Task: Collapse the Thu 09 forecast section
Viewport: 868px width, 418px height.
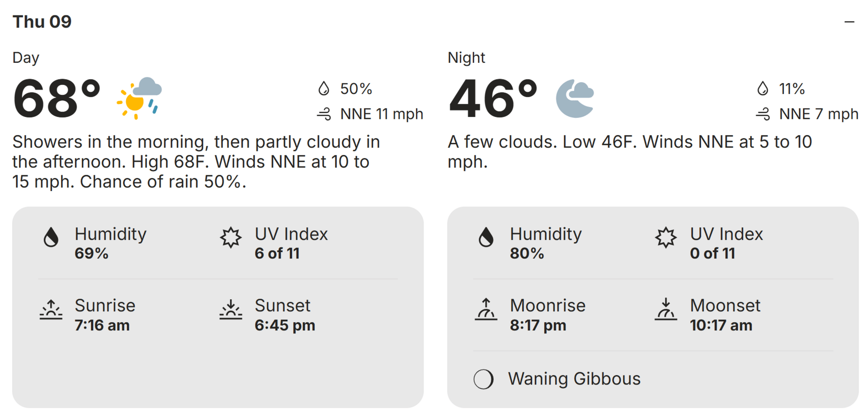Action: (x=849, y=22)
